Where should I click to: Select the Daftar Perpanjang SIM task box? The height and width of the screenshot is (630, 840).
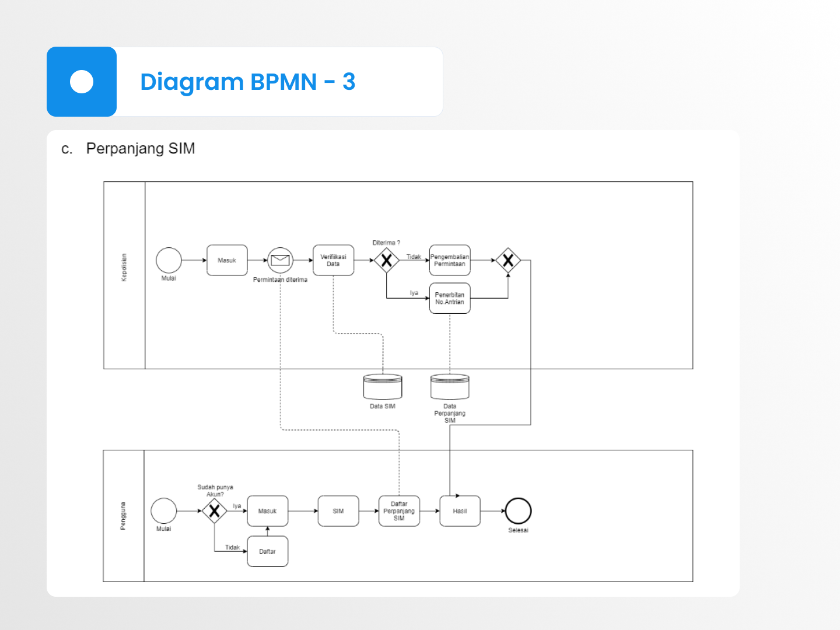tap(399, 511)
